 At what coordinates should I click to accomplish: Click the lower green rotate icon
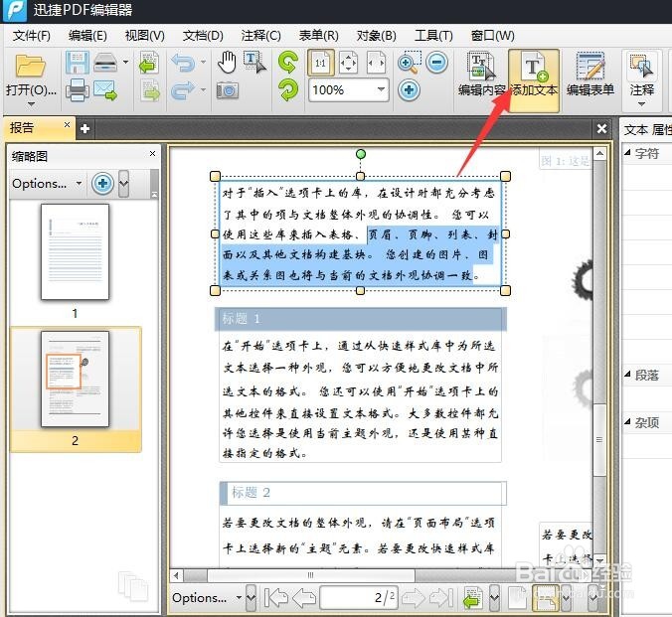click(288, 90)
